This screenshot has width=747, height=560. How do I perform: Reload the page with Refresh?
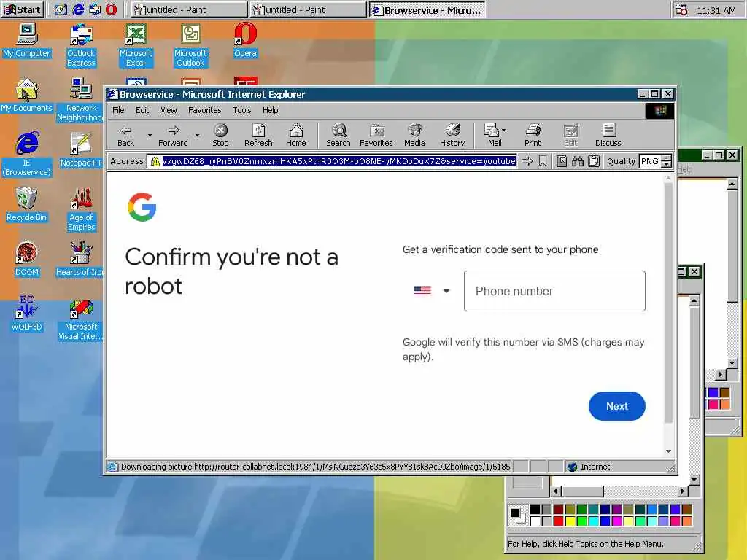click(258, 135)
